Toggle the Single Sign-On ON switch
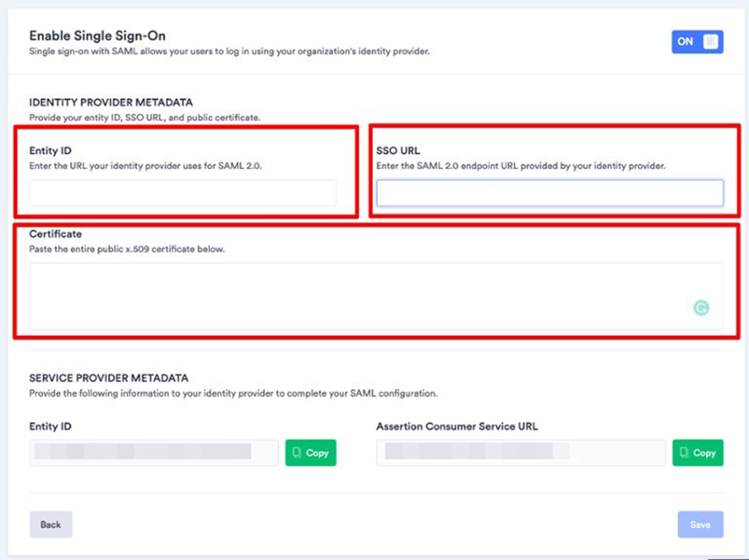 point(697,42)
